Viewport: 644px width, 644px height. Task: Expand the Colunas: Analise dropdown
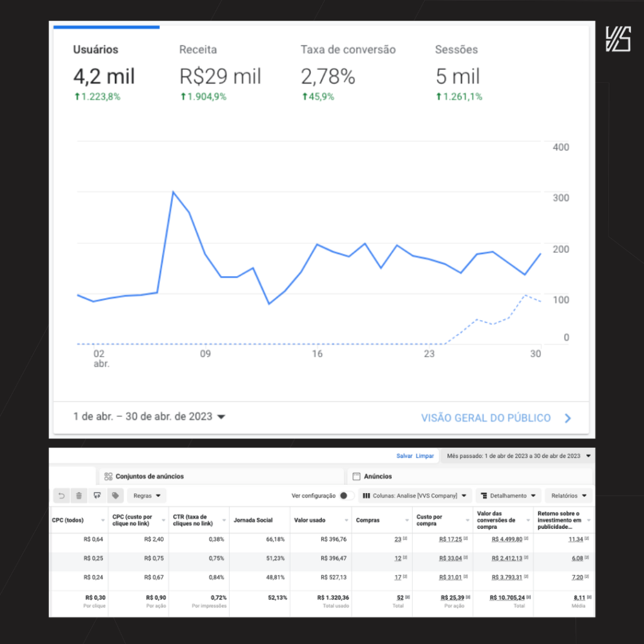pos(414,496)
